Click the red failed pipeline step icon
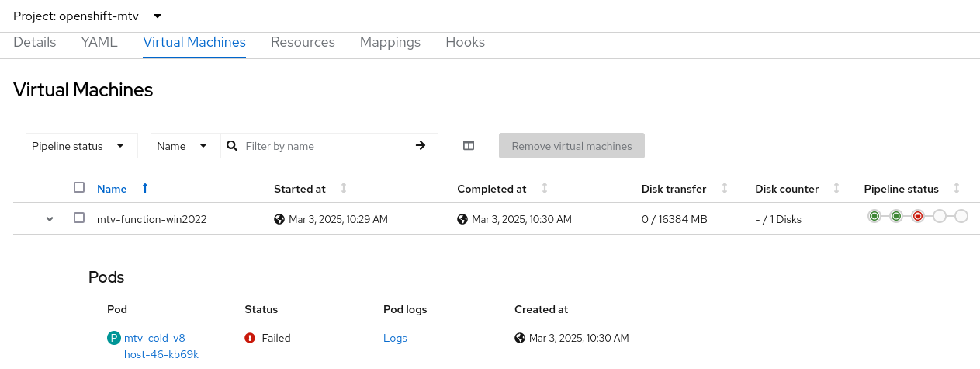This screenshot has height=369, width=980. (x=918, y=216)
